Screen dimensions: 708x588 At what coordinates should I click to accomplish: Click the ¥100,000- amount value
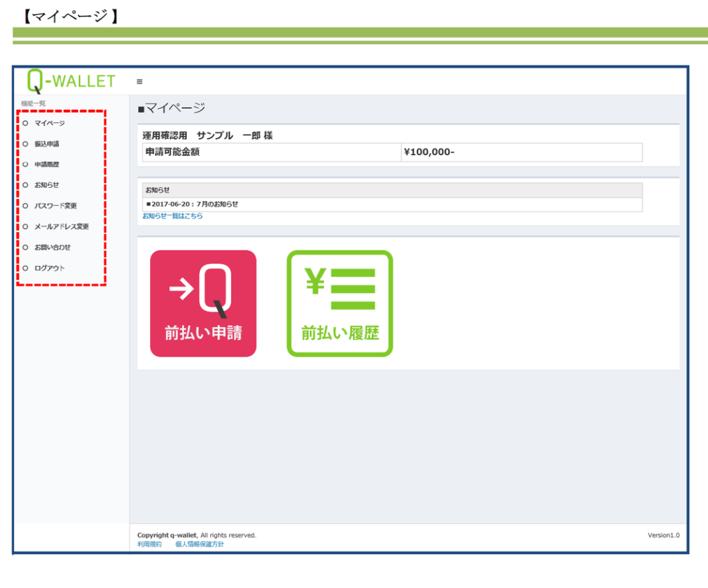429,152
